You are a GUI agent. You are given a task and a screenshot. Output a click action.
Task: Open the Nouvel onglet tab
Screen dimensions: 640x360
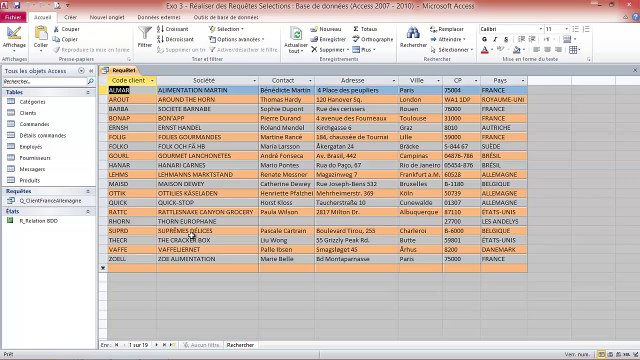[107, 17]
